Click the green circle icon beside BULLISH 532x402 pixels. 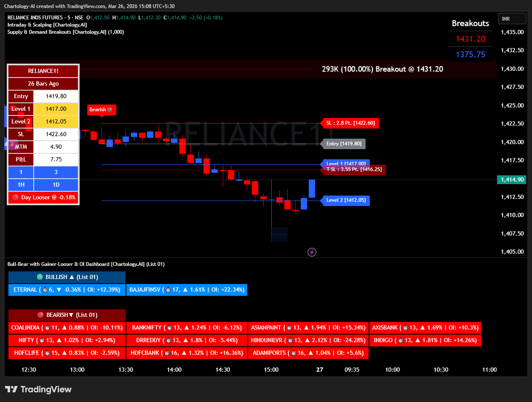point(40,277)
